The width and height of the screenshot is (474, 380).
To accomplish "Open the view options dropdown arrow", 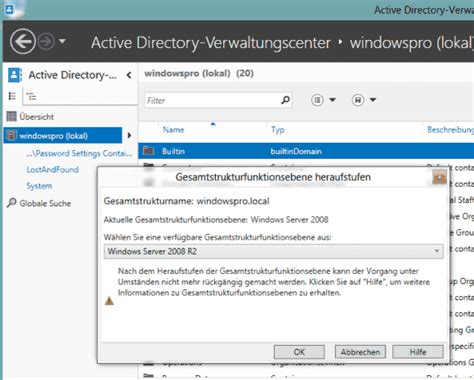I will pyautogui.click(x=332, y=100).
